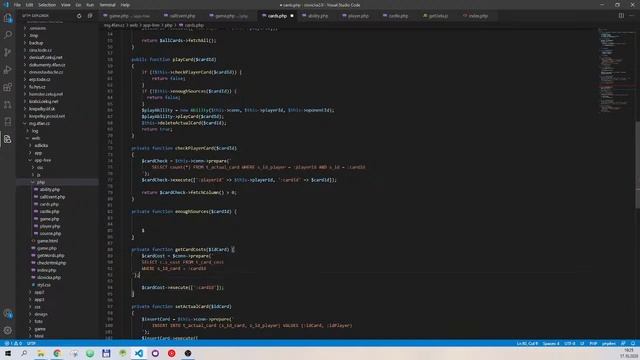This screenshot has height=360, width=640.
Task: Open ability.php in the file tree
Action: (x=50, y=189)
